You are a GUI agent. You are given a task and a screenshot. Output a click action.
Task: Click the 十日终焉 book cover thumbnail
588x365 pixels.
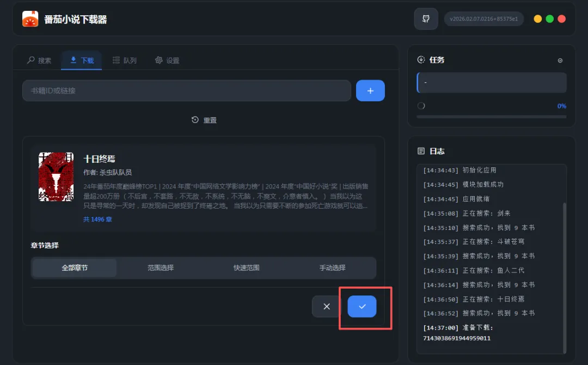tap(56, 177)
